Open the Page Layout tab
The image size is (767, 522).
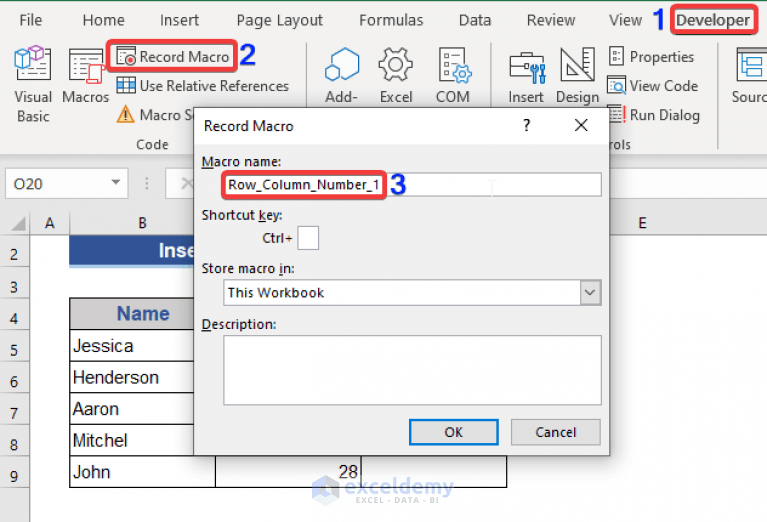279,20
